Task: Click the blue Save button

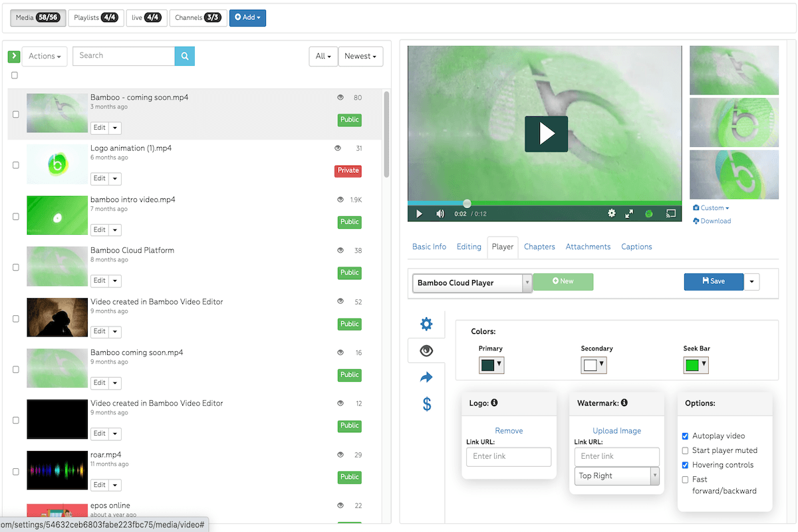Action: [x=713, y=281]
